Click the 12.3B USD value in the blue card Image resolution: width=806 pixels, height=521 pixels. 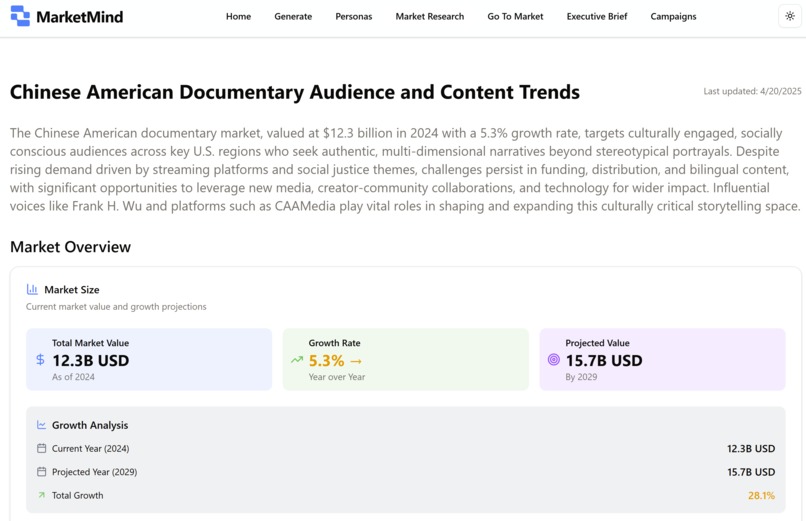(x=90, y=361)
